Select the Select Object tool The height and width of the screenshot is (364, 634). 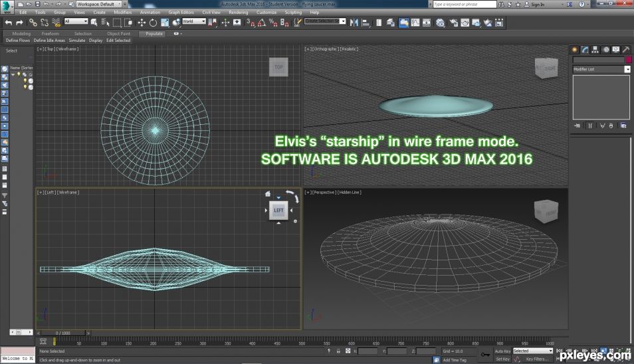tap(94, 23)
